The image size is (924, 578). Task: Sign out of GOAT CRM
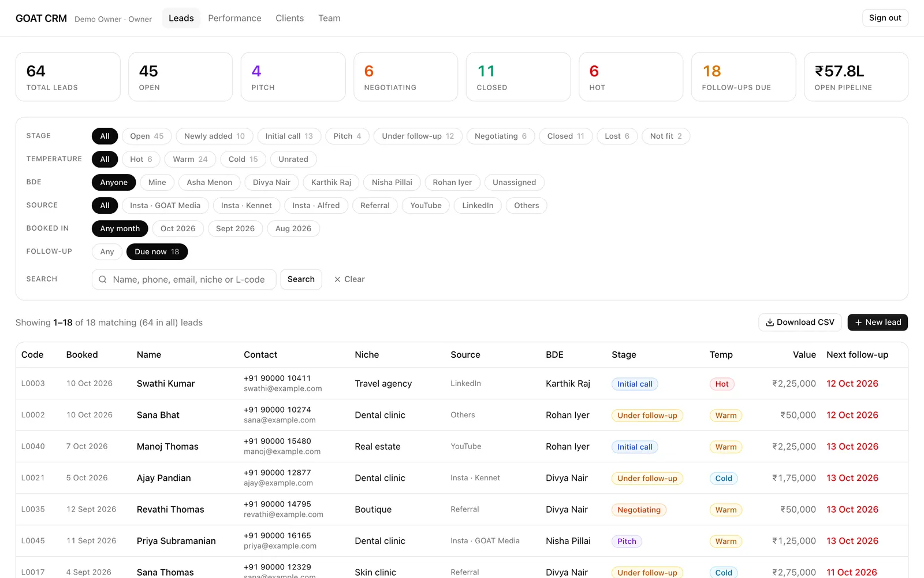[x=885, y=18]
